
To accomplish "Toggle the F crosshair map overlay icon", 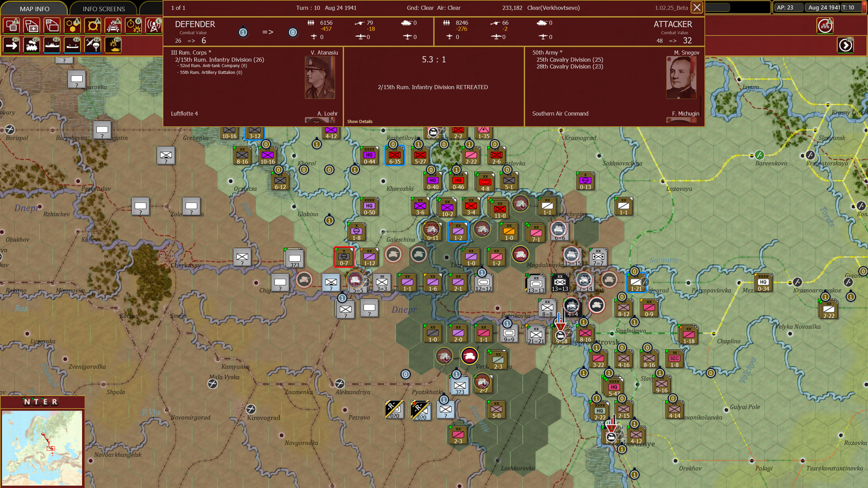I will [x=93, y=25].
